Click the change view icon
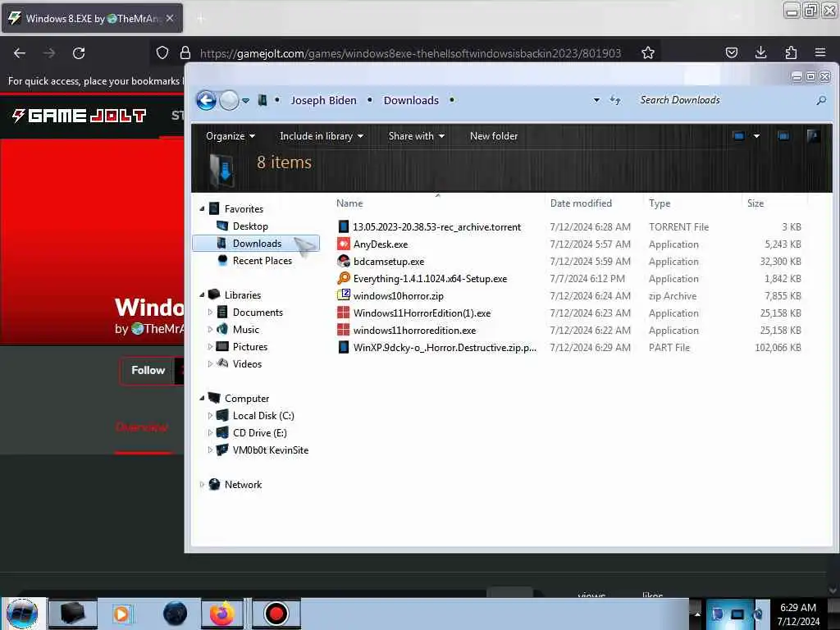Image resolution: width=840 pixels, height=630 pixels. tap(738, 136)
